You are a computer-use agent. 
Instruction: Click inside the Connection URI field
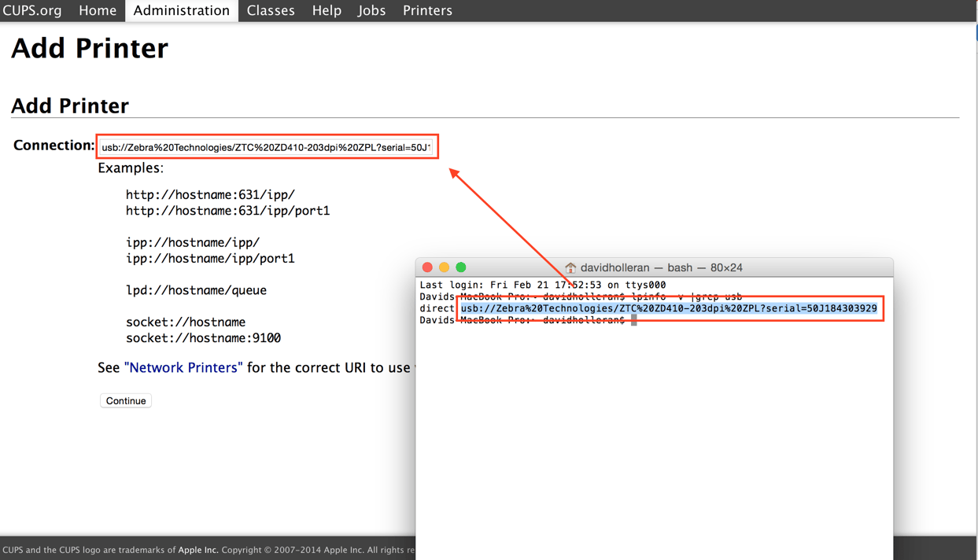pyautogui.click(x=266, y=147)
